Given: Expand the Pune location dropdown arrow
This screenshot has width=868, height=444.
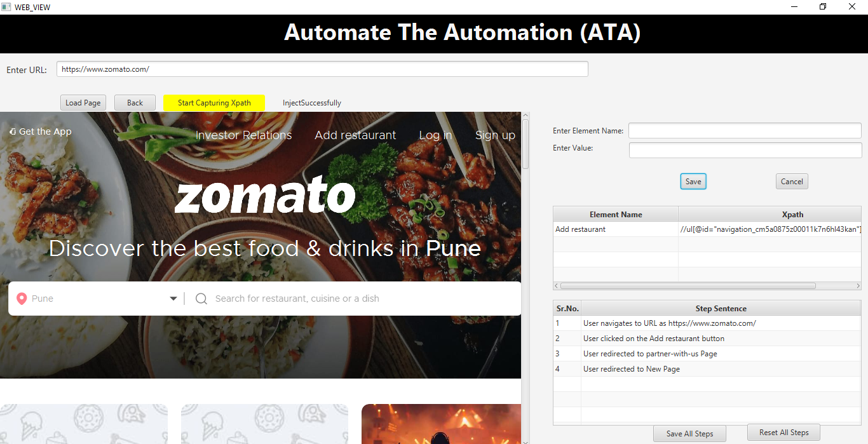Looking at the screenshot, I should (x=173, y=299).
